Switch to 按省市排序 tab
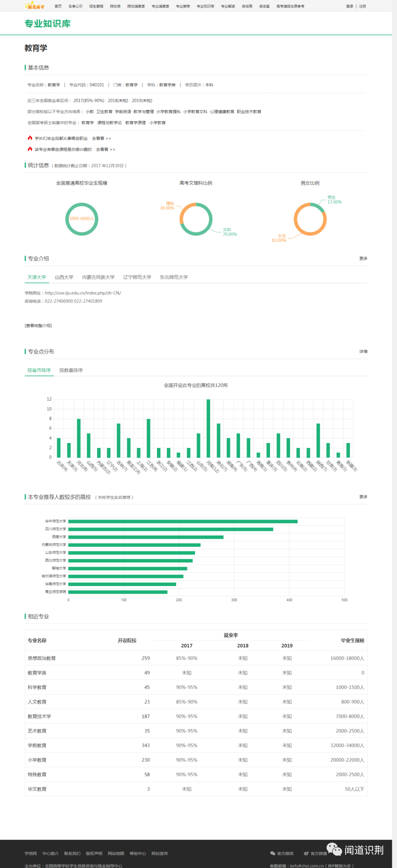 point(39,370)
